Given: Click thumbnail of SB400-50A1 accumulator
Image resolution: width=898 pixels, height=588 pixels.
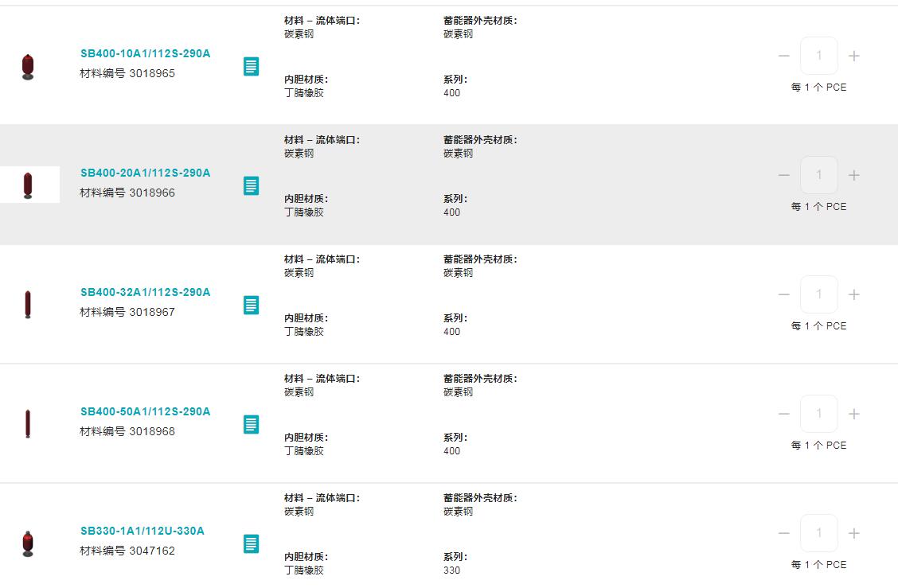Looking at the screenshot, I should (x=28, y=423).
